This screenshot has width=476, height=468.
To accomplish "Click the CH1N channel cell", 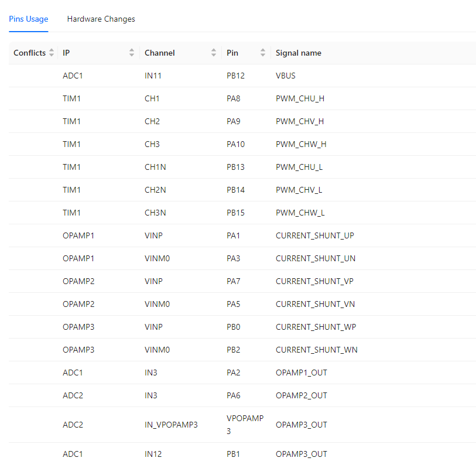I will point(155,167).
